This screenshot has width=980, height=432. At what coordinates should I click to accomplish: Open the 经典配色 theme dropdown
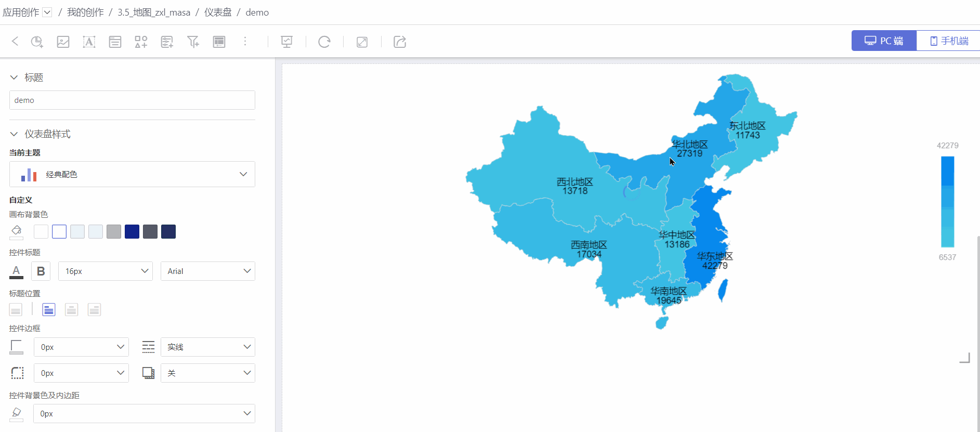(132, 174)
